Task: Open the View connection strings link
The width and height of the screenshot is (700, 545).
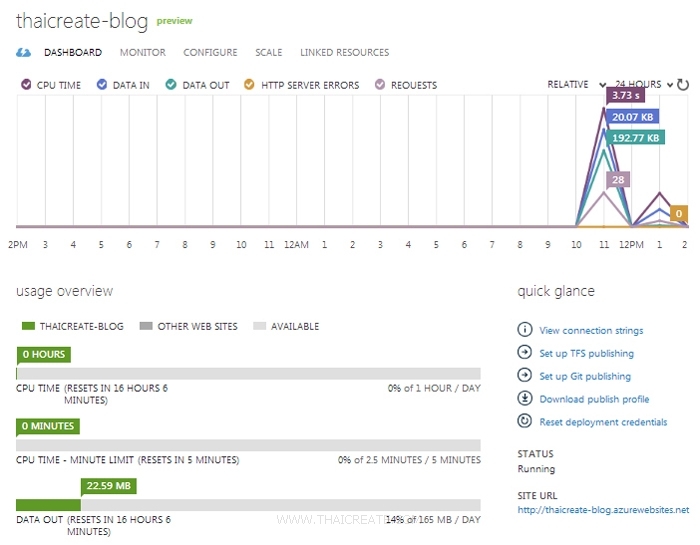Action: tap(591, 330)
